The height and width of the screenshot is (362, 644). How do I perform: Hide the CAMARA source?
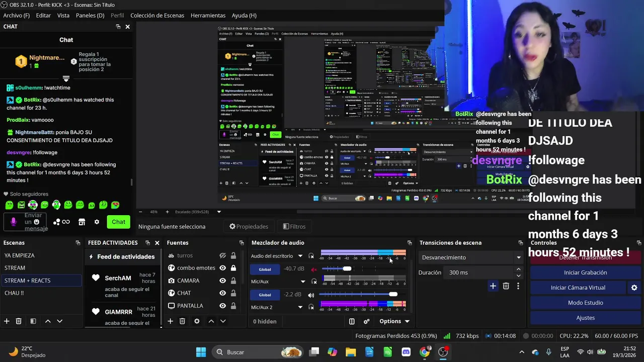click(223, 281)
